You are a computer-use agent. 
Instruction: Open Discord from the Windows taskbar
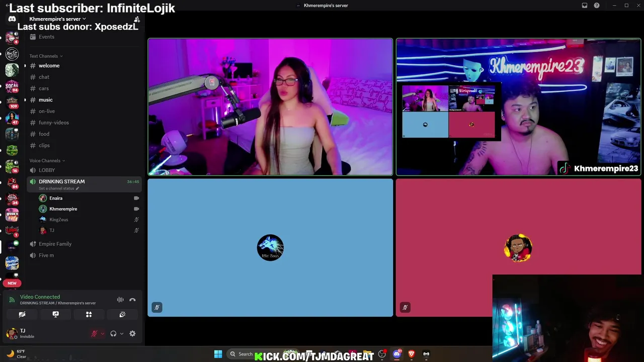pos(396,354)
